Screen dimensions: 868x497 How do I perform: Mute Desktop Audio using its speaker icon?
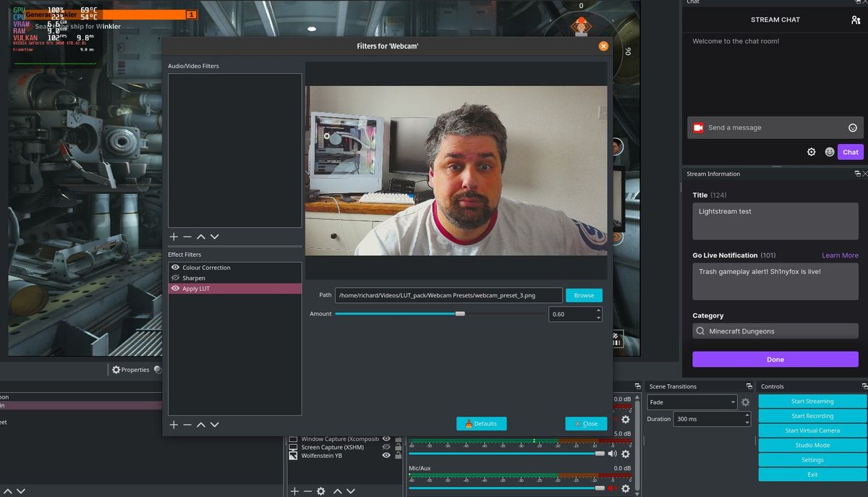[x=613, y=453]
